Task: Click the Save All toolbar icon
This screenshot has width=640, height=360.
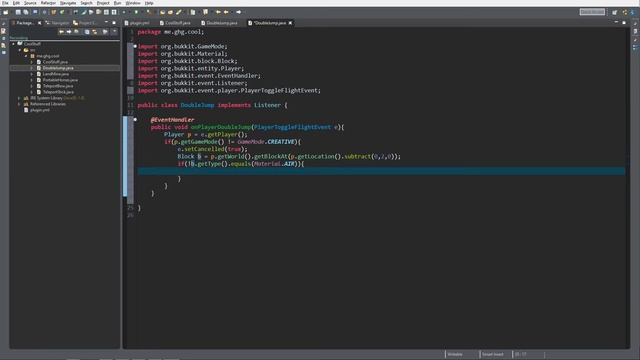Action: coord(25,12)
